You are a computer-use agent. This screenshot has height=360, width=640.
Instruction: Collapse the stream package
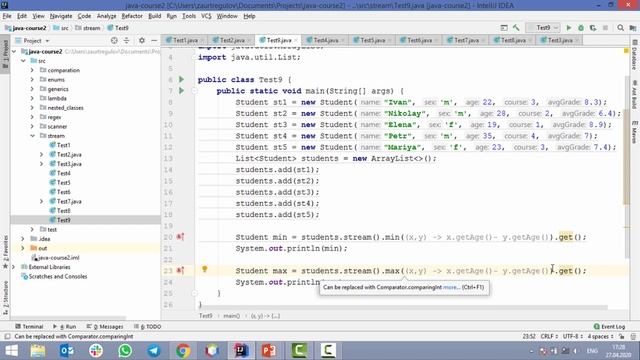pyautogui.click(x=32, y=136)
